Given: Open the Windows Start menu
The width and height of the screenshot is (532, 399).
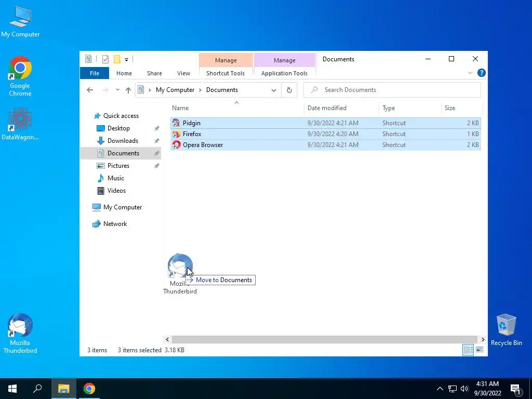Looking at the screenshot, I should [12, 389].
